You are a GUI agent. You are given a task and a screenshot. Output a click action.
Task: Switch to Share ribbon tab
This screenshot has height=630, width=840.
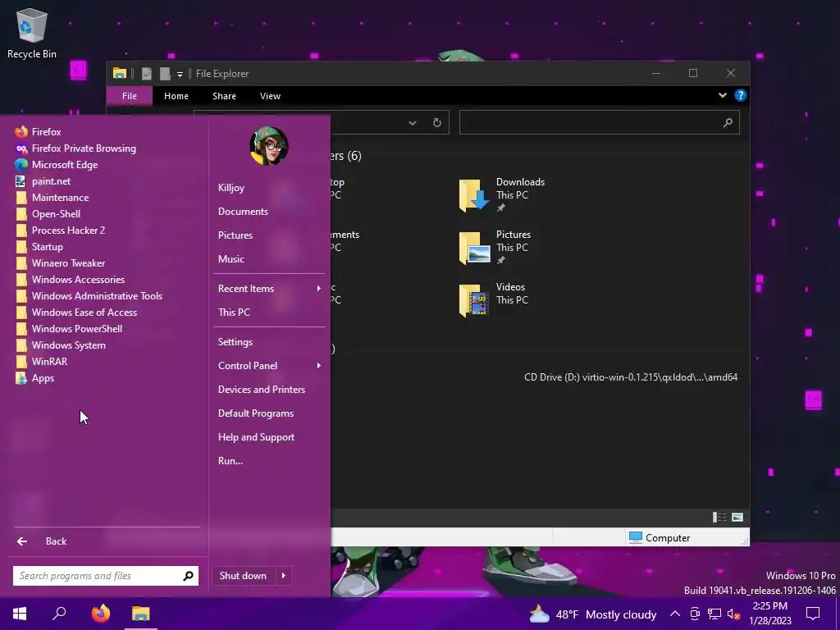pos(224,96)
